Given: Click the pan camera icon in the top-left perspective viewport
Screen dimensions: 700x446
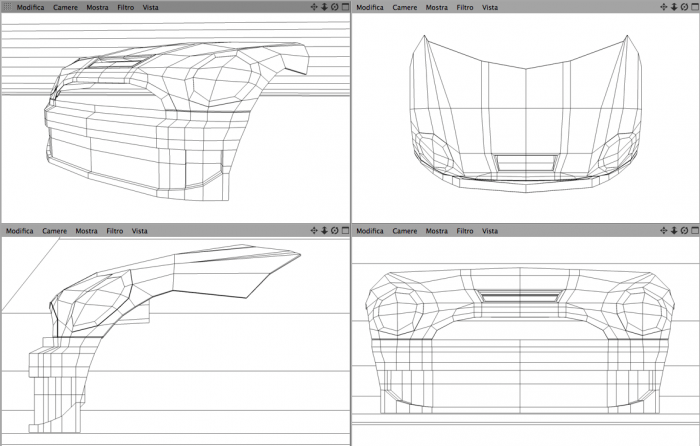Looking at the screenshot, I should pos(314,7).
